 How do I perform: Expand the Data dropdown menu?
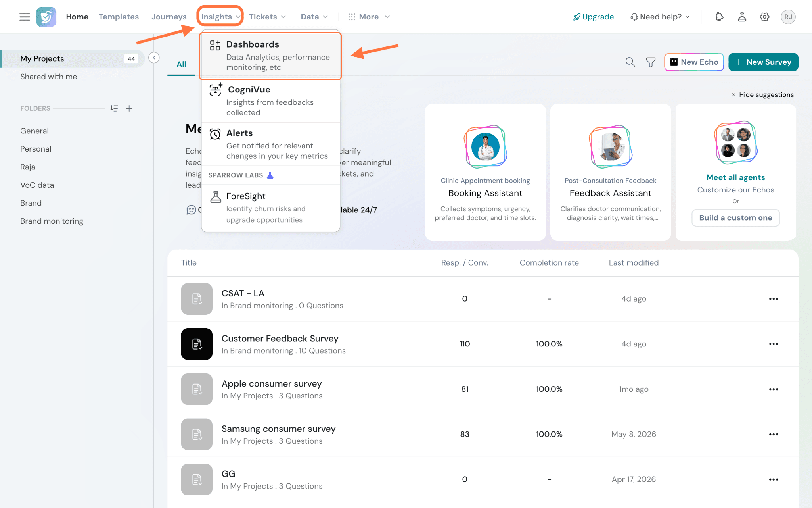314,17
